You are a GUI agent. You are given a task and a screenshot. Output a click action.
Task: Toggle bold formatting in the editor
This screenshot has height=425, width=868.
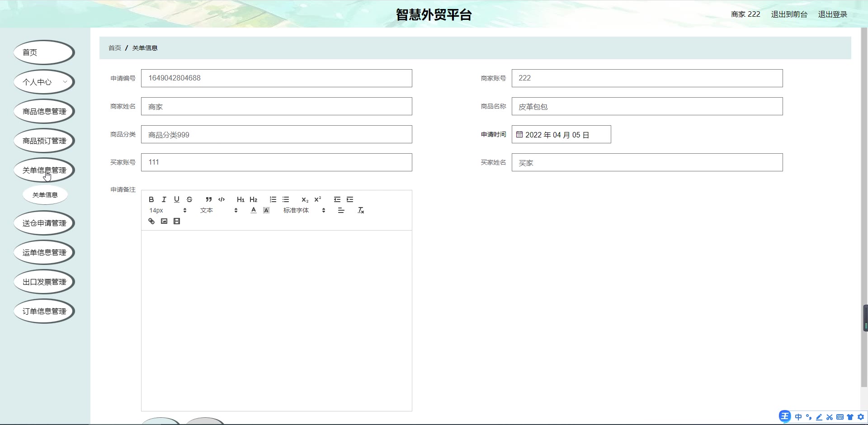(x=151, y=199)
